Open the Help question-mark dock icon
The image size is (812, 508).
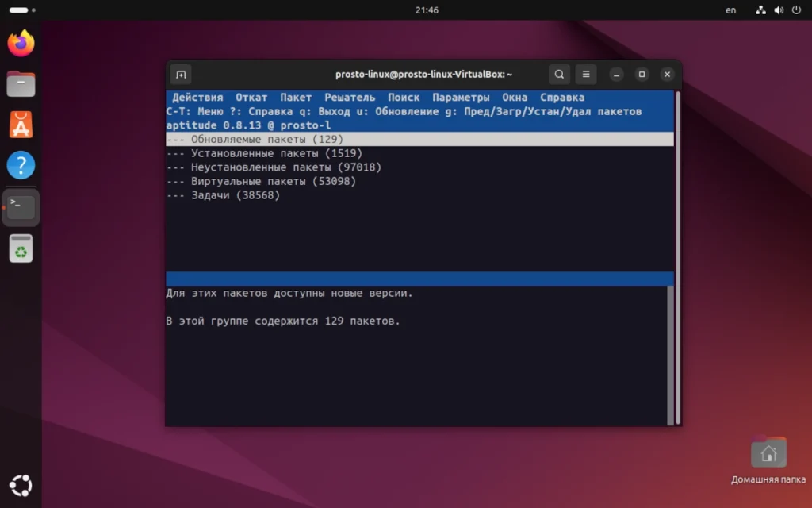pyautogui.click(x=21, y=165)
